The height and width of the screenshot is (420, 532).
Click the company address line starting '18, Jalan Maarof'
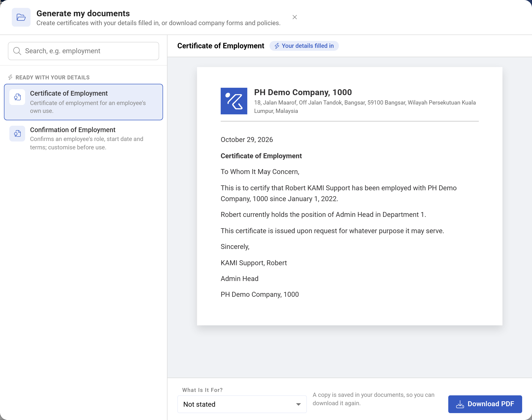pos(365,107)
